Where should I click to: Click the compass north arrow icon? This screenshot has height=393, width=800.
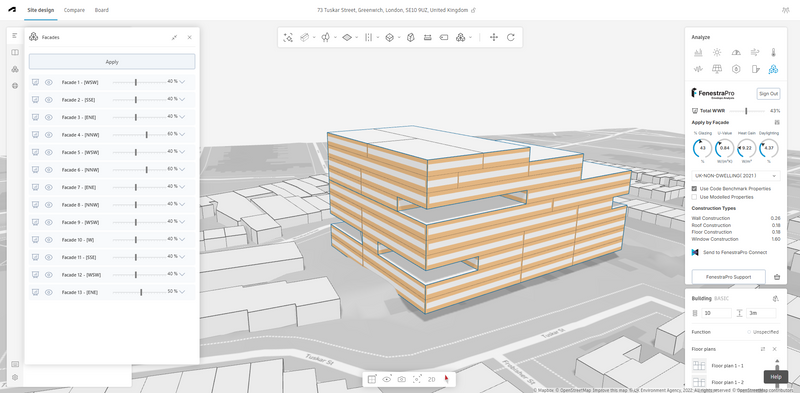[x=446, y=379]
